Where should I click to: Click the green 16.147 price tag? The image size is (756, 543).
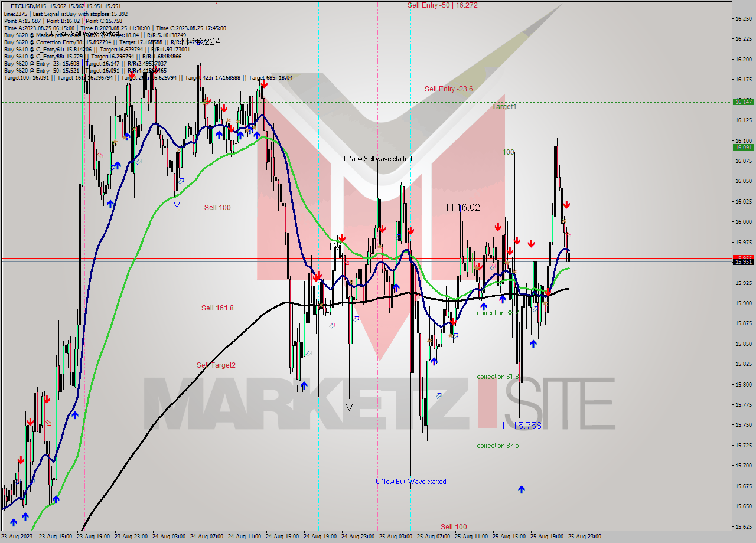pos(743,102)
